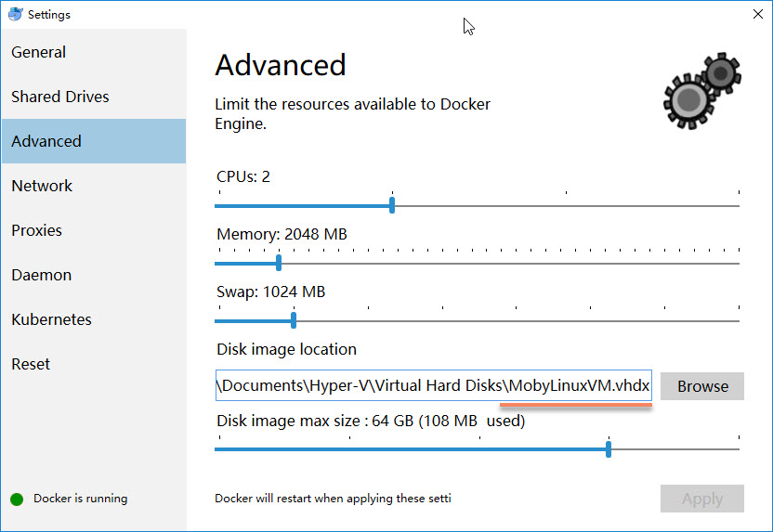The image size is (773, 532).
Task: Click the Swap slider handle
Action: pyautogui.click(x=294, y=320)
